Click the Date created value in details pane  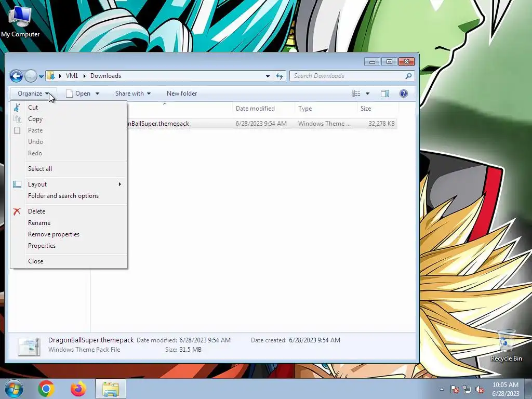(x=314, y=340)
